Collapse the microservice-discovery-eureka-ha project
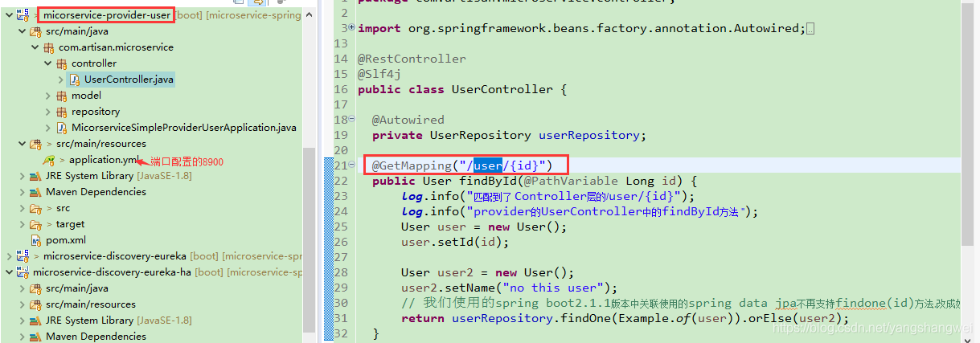The width and height of the screenshot is (980, 343). [x=9, y=272]
